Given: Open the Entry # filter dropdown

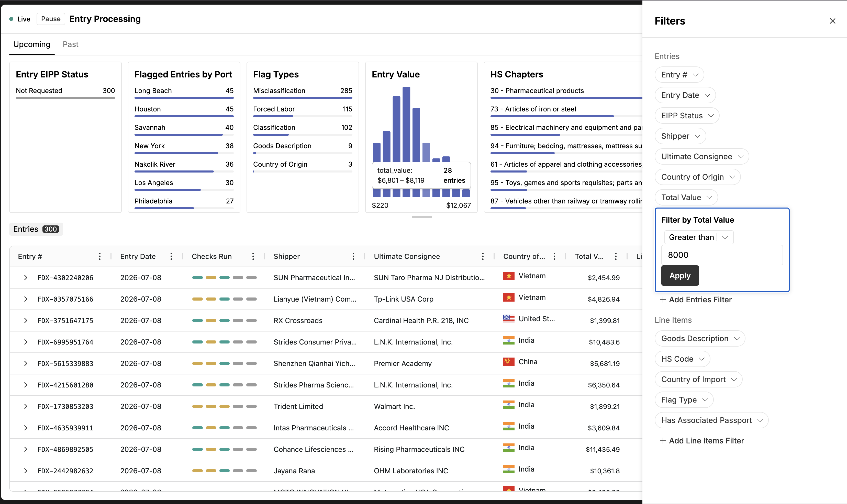Looking at the screenshot, I should click(679, 75).
